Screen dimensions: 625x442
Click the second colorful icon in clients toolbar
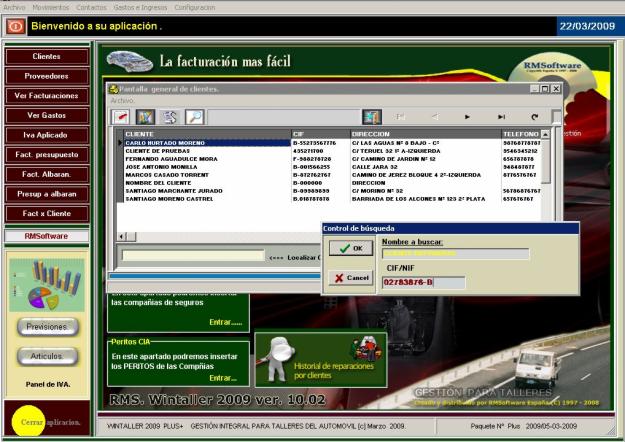pyautogui.click(x=145, y=117)
